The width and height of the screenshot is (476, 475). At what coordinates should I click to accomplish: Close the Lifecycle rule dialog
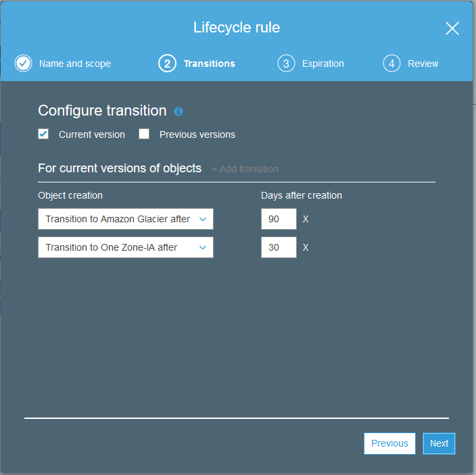tap(452, 28)
